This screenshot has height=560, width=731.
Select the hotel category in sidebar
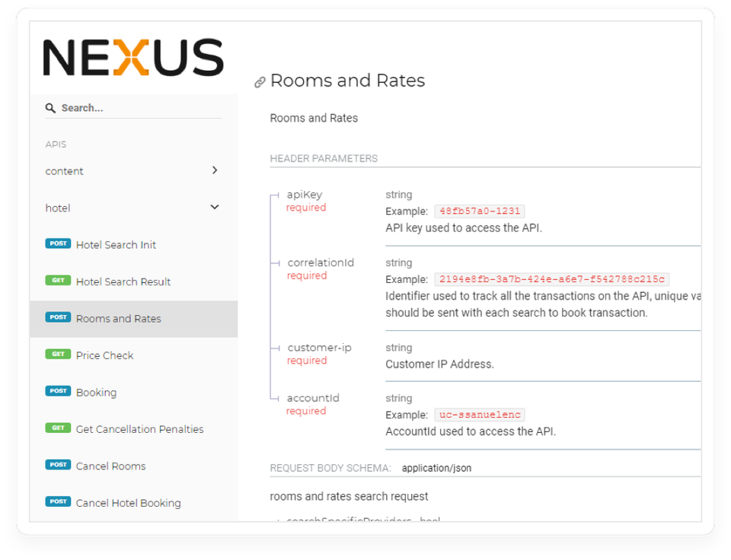pyautogui.click(x=58, y=208)
